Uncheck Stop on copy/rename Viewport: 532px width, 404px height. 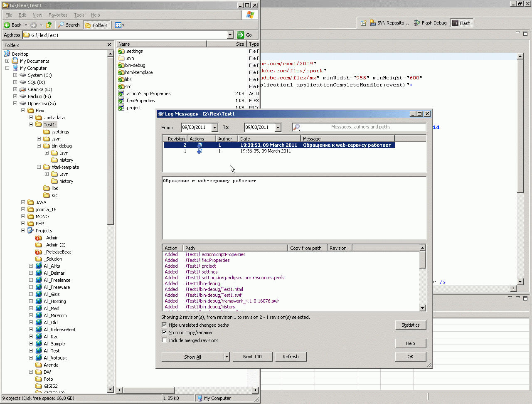tap(164, 333)
